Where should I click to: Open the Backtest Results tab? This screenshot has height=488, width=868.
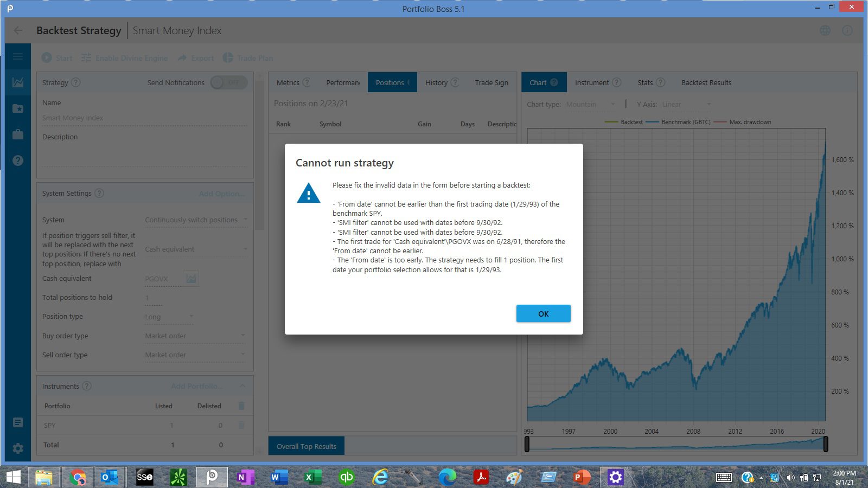[706, 82]
